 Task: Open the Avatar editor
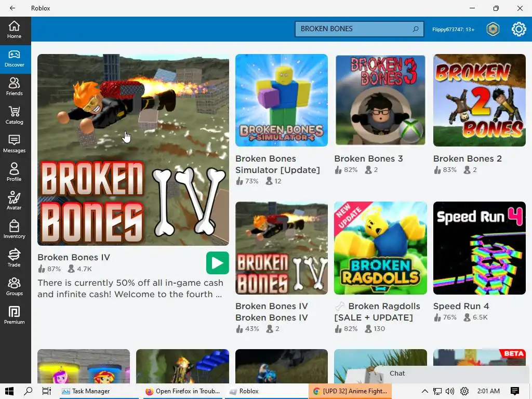(x=14, y=201)
